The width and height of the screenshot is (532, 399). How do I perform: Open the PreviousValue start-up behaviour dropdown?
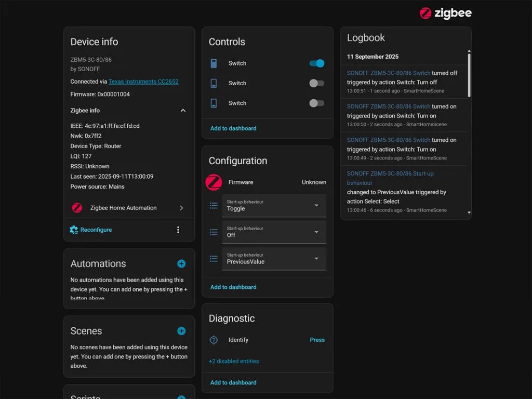click(274, 259)
